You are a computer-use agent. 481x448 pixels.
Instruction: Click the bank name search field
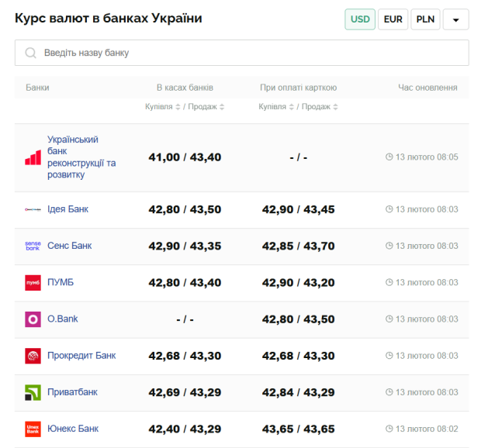click(242, 53)
